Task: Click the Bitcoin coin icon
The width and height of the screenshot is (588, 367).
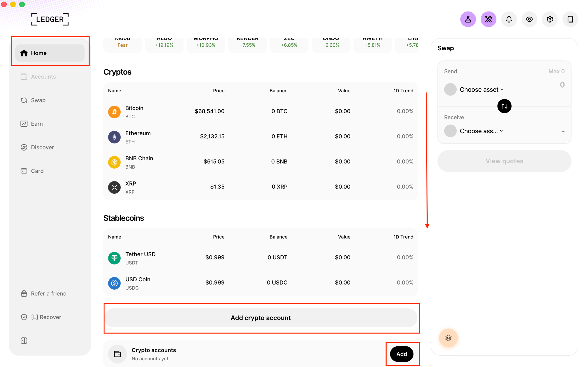Action: [114, 112]
